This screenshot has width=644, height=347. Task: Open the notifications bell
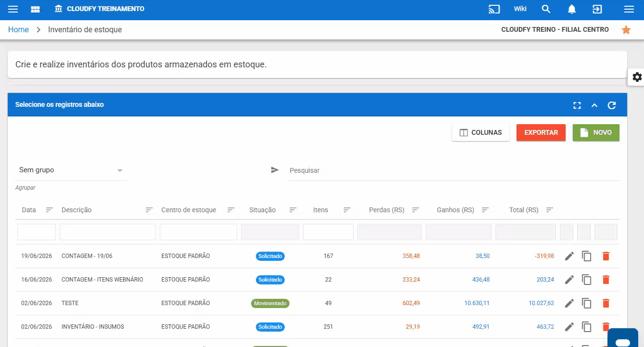coord(572,9)
